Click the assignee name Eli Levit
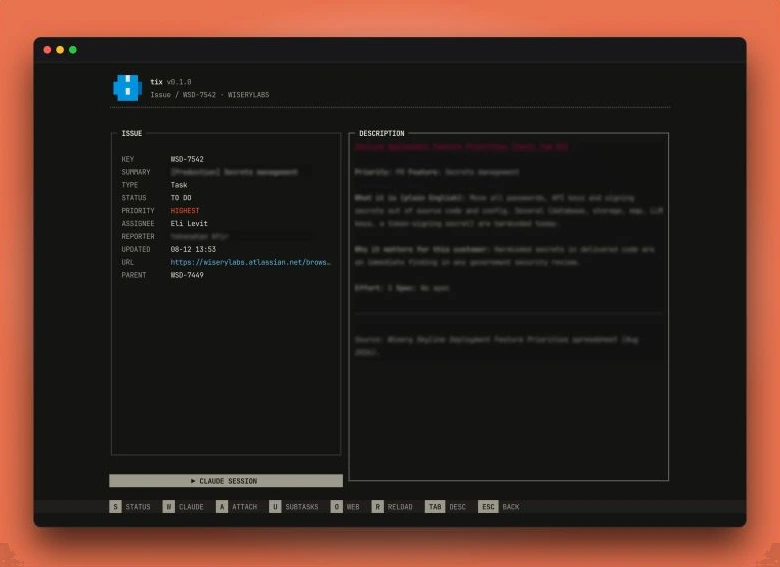Screen dimensions: 780x567 tap(189, 224)
